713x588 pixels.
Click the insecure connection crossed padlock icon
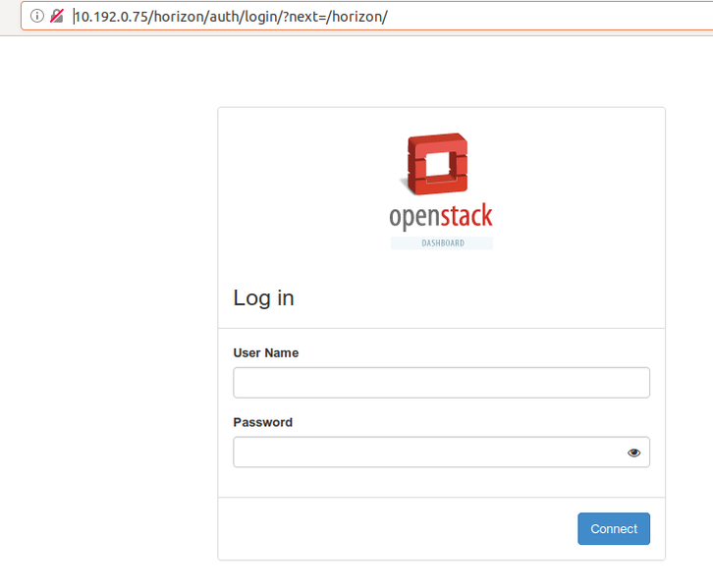(x=57, y=16)
